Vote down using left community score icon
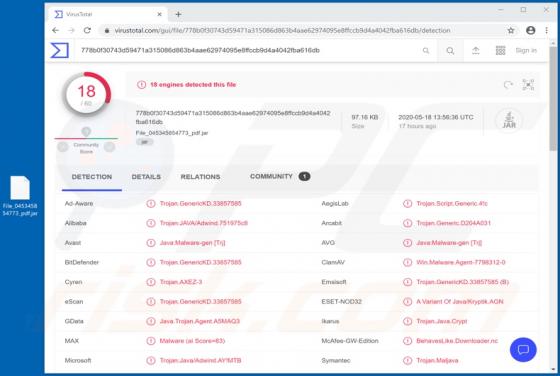Viewport: 560px width, 376px height. click(63, 147)
